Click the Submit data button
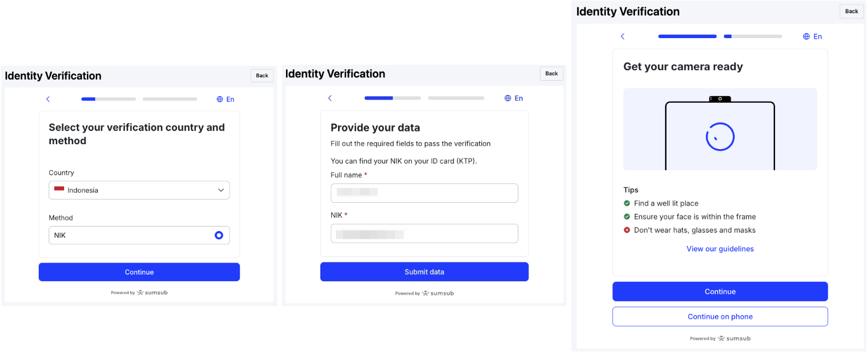This screenshot has height=352, width=868. click(x=424, y=272)
